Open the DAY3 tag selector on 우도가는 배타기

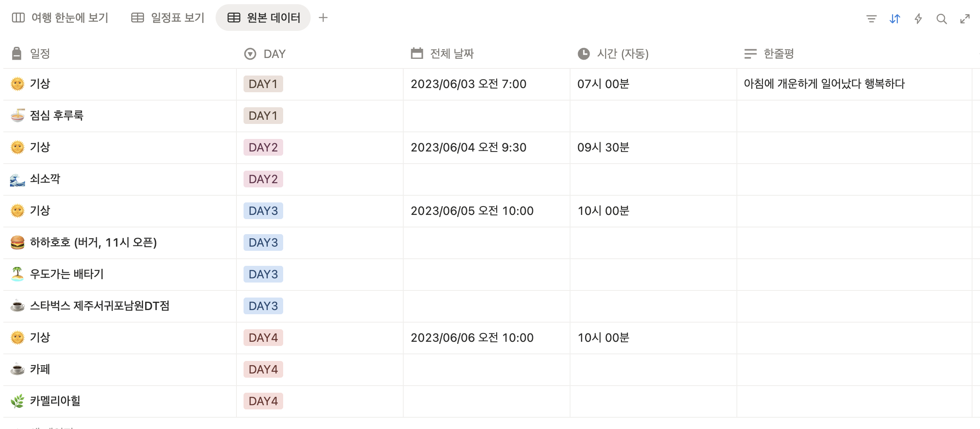coord(263,274)
